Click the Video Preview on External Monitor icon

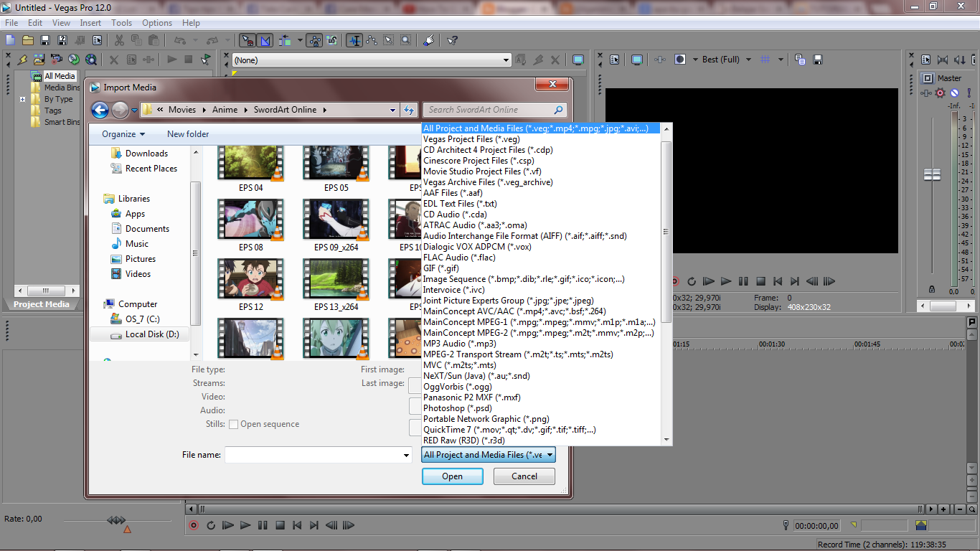636,60
